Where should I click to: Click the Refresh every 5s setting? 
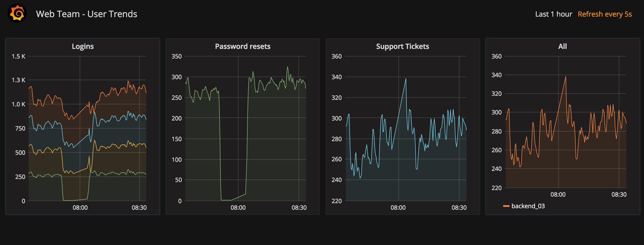point(604,14)
